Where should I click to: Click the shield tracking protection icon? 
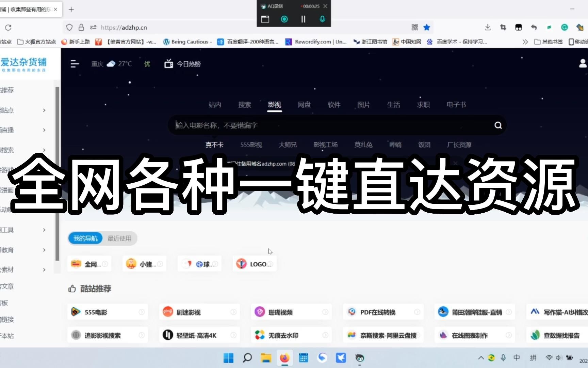click(x=69, y=27)
